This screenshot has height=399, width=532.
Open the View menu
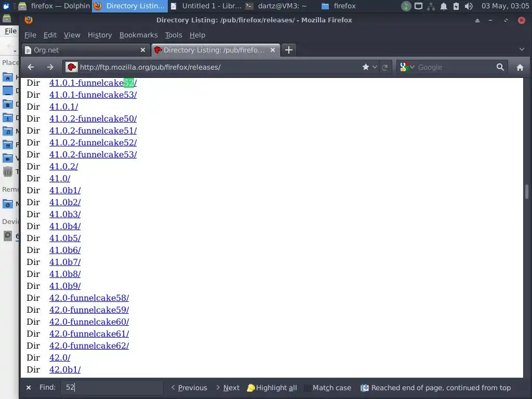click(x=72, y=35)
